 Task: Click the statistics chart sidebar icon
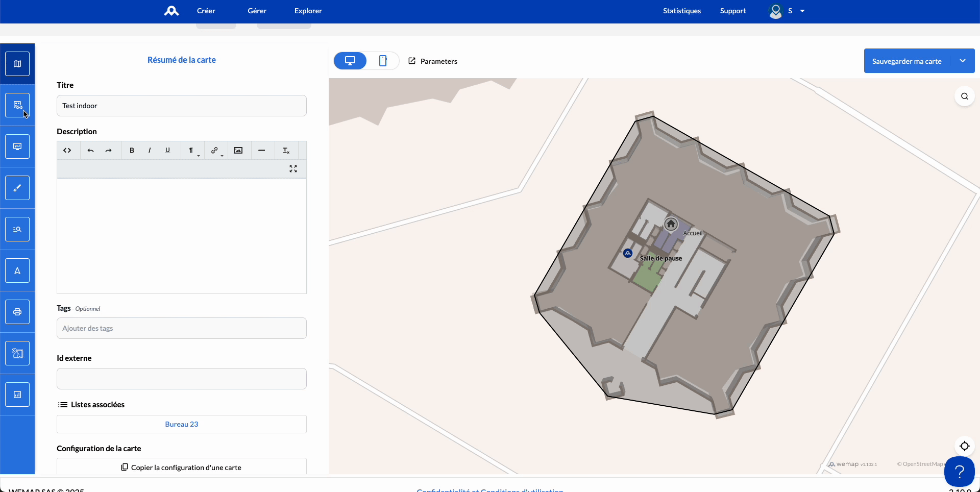tap(17, 395)
